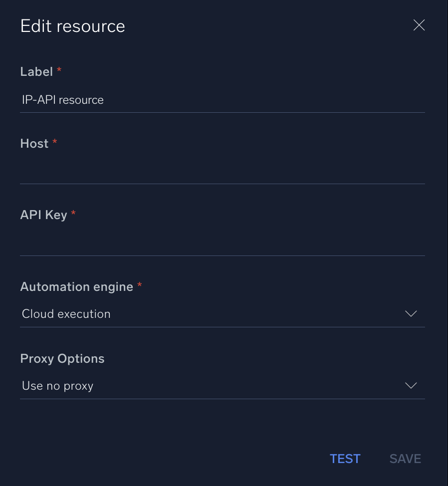Expand the Proxy Options selector
Screen dimensions: 448x486
(223, 385)
